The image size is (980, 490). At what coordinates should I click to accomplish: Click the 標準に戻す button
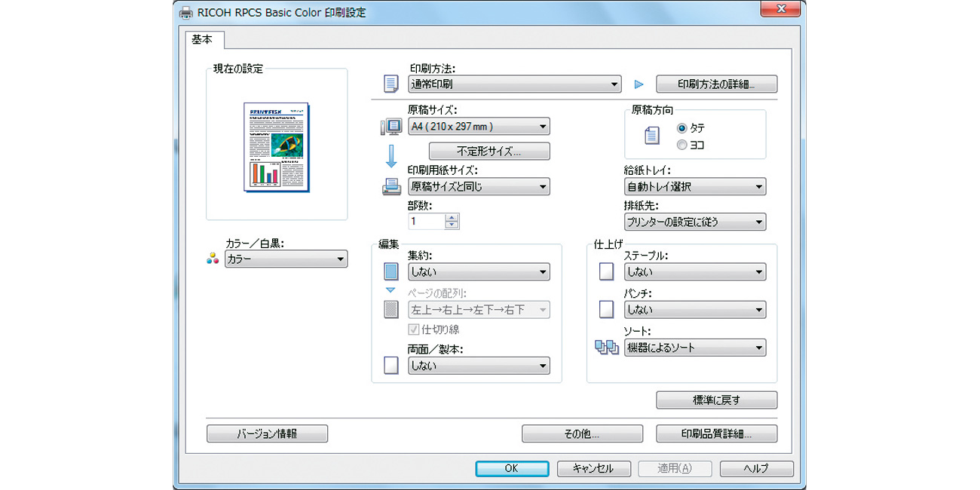[x=715, y=400]
